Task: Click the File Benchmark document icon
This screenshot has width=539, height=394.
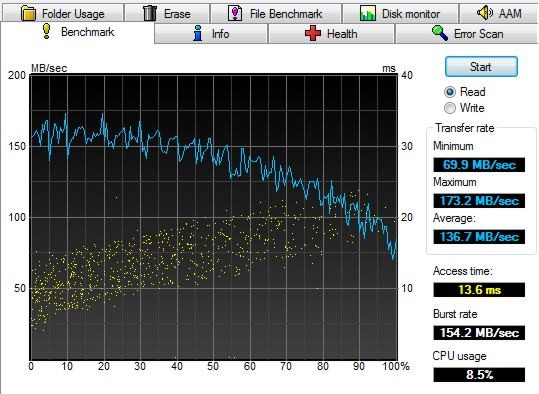Action: (x=235, y=13)
